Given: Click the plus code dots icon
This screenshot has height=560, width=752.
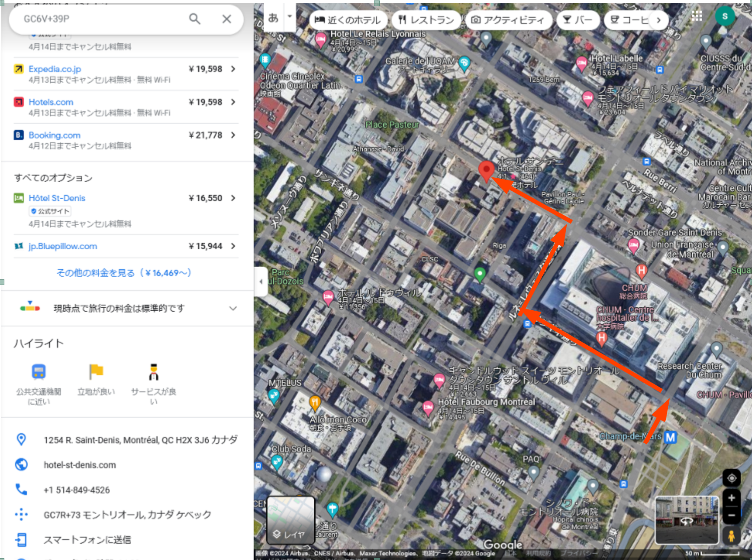Looking at the screenshot, I should tap(21, 514).
